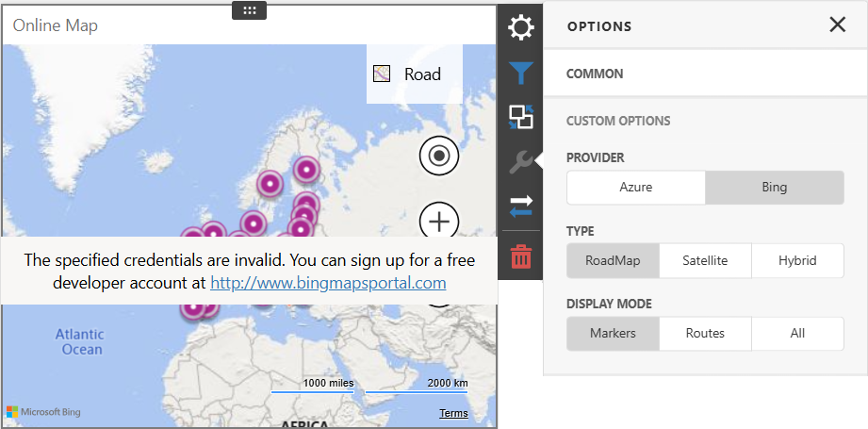868x429 pixels.
Task: Delete item using red trash icon
Action: [x=521, y=256]
